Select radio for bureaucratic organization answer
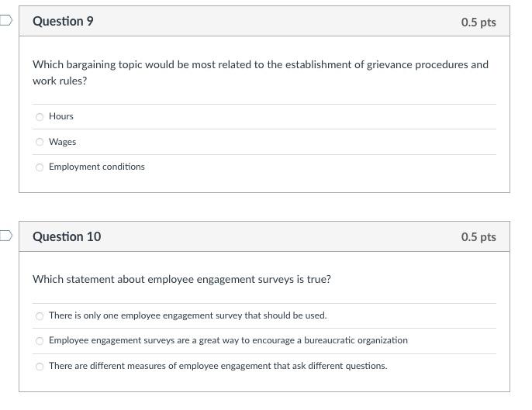The width and height of the screenshot is (532, 410). point(40,341)
